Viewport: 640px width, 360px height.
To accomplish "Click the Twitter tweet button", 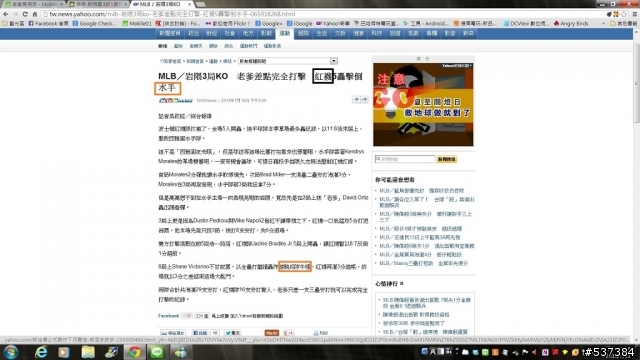I will pos(233,333).
